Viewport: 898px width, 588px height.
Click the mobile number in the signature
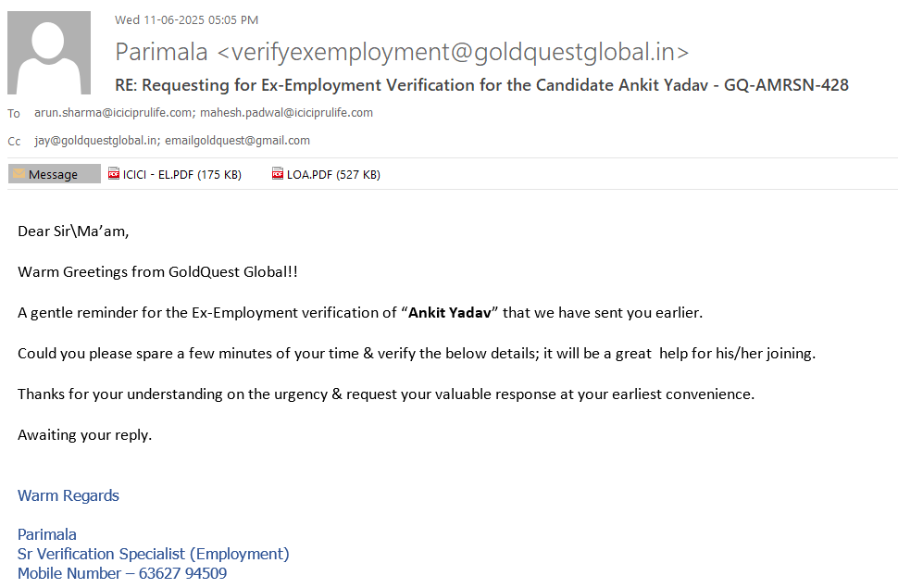coord(182,573)
